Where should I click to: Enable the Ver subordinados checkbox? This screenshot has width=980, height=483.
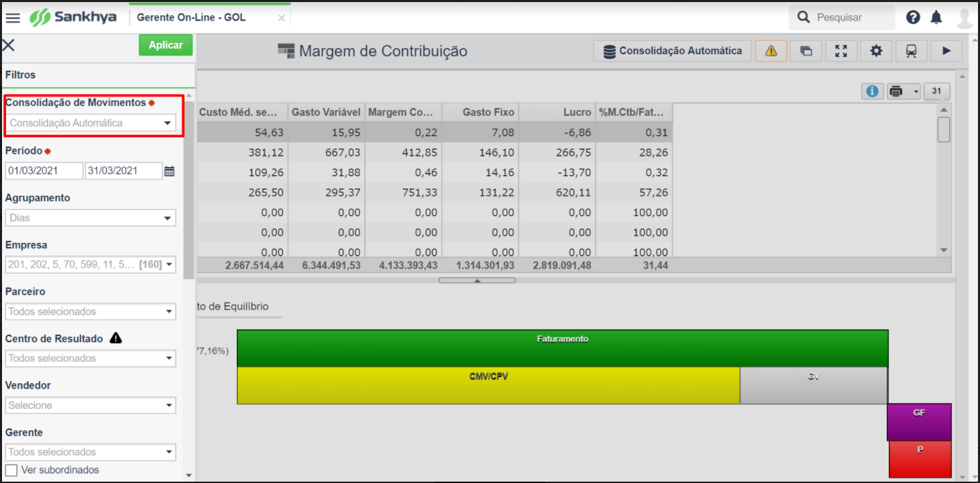11,470
